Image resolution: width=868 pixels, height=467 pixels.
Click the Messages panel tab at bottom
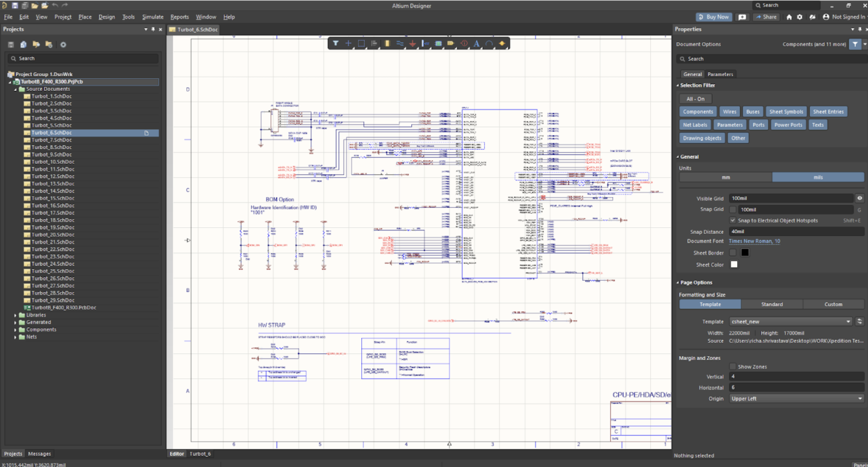pos(39,454)
